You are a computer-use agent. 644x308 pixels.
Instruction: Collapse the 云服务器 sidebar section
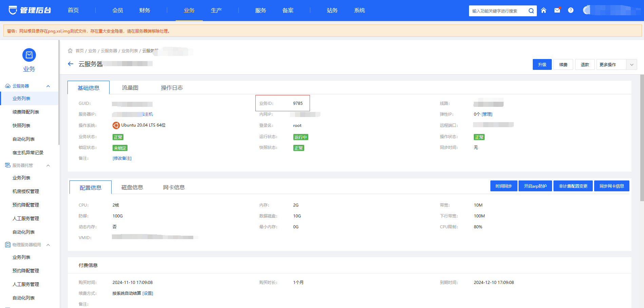(x=48, y=86)
